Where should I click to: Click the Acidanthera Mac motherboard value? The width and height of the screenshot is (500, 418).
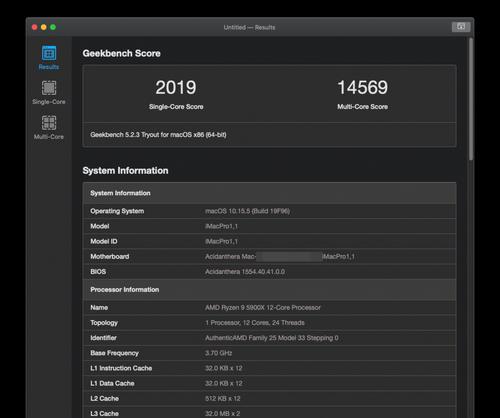[280, 257]
